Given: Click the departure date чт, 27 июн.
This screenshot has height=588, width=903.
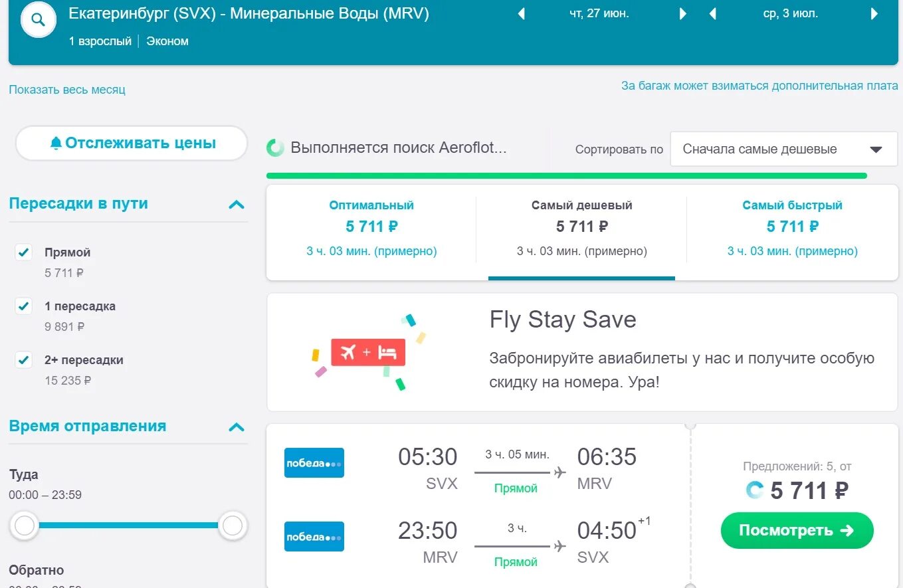Looking at the screenshot, I should 599,13.
